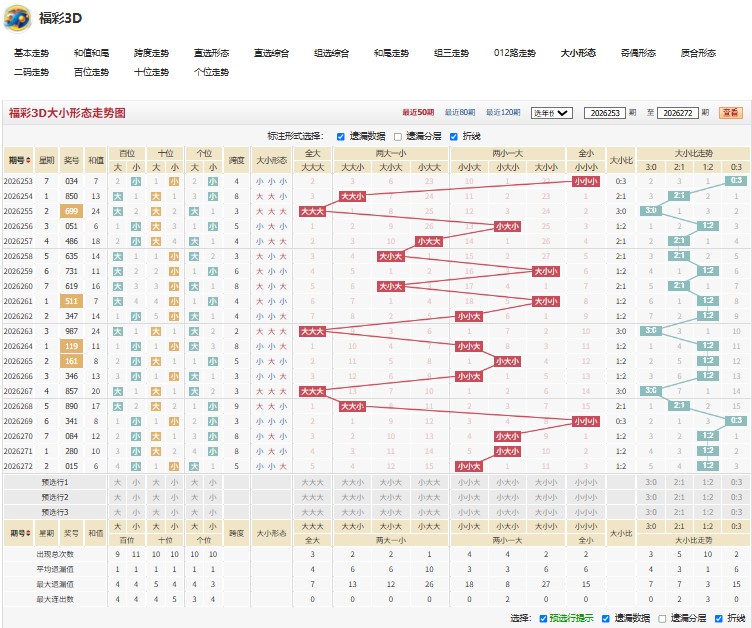This screenshot has width=752, height=628.
Task: Open the 基本走势 menu item
Action: [x=31, y=53]
